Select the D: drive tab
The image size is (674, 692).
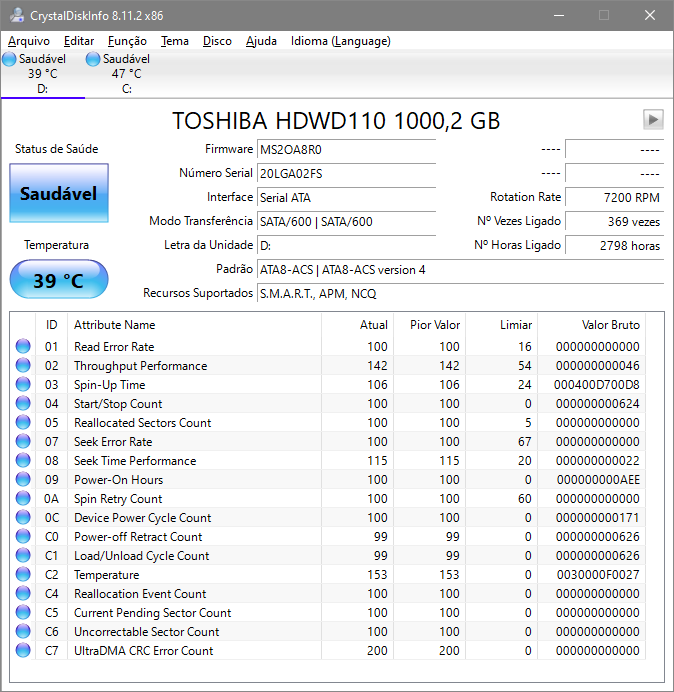tap(42, 74)
